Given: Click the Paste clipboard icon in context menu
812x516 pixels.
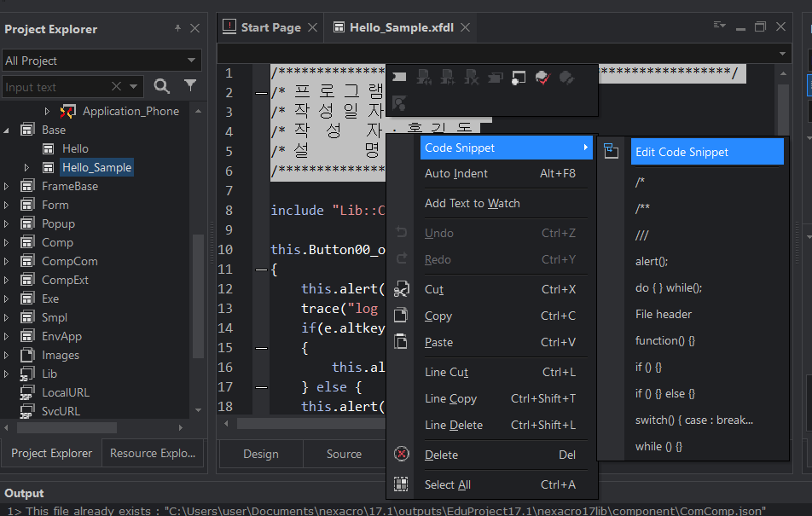Looking at the screenshot, I should pyautogui.click(x=402, y=342).
